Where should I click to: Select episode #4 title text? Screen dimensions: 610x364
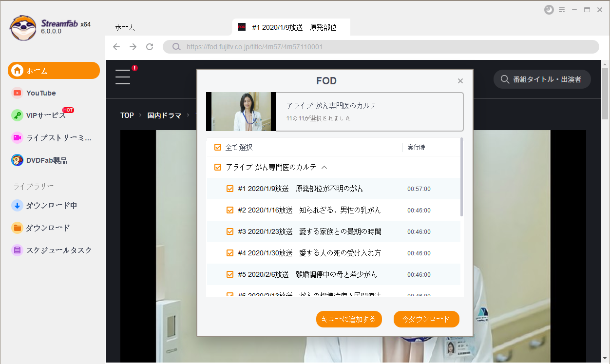coord(309,253)
